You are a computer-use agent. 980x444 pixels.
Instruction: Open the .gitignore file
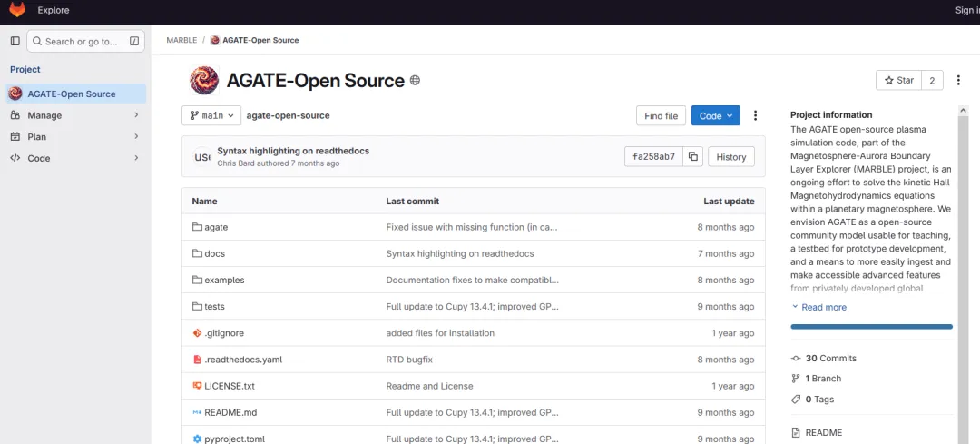pyautogui.click(x=222, y=333)
